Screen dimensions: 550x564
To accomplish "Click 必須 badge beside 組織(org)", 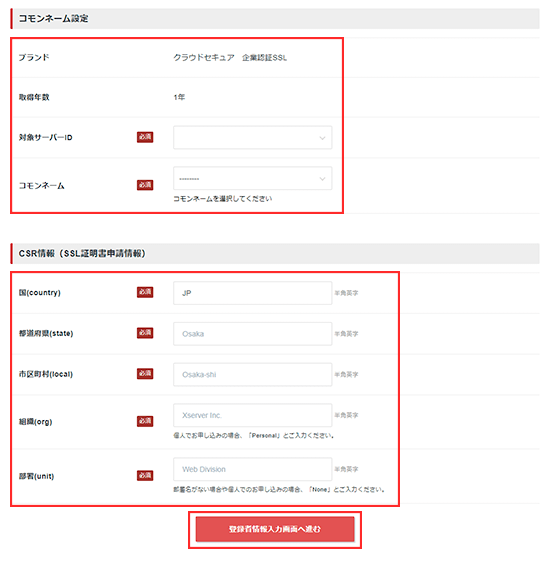I will [145, 421].
